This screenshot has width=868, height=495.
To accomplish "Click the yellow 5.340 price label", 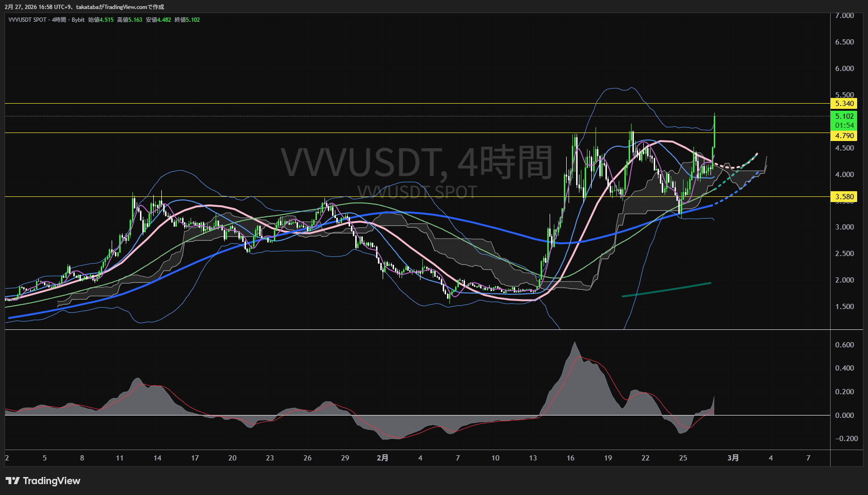I will click(844, 104).
